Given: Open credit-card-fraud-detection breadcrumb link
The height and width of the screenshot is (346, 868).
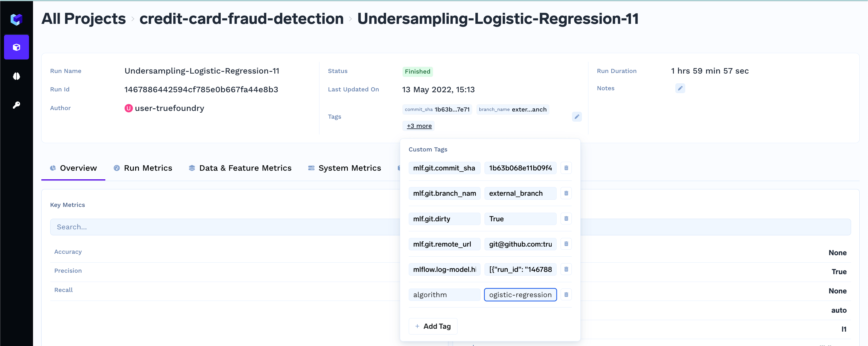Looking at the screenshot, I should click(x=241, y=19).
